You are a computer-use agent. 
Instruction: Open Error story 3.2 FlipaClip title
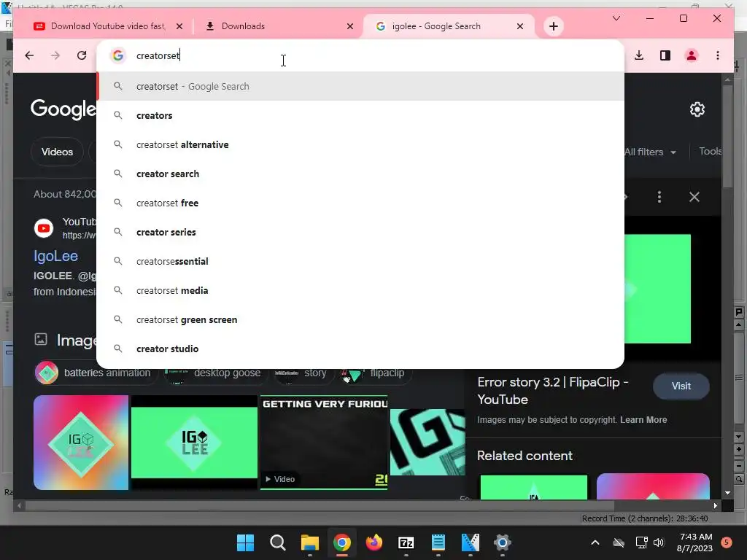point(553,391)
